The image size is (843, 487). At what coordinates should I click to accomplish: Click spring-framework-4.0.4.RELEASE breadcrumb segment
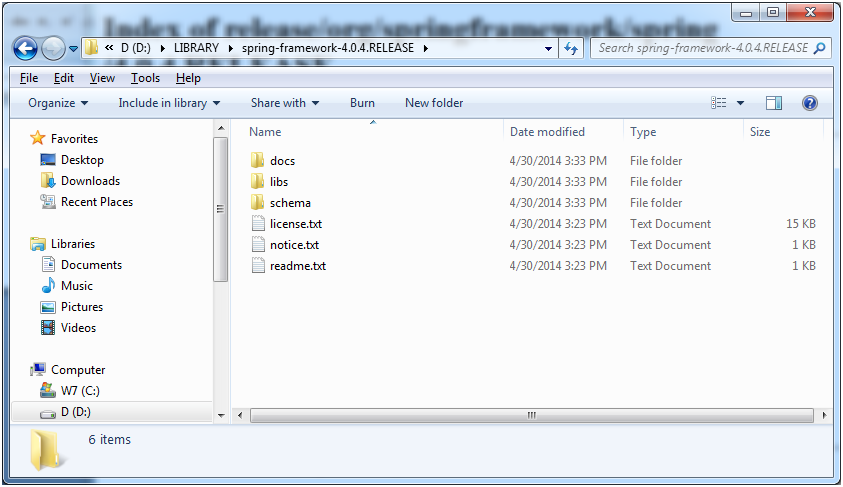tap(327, 48)
